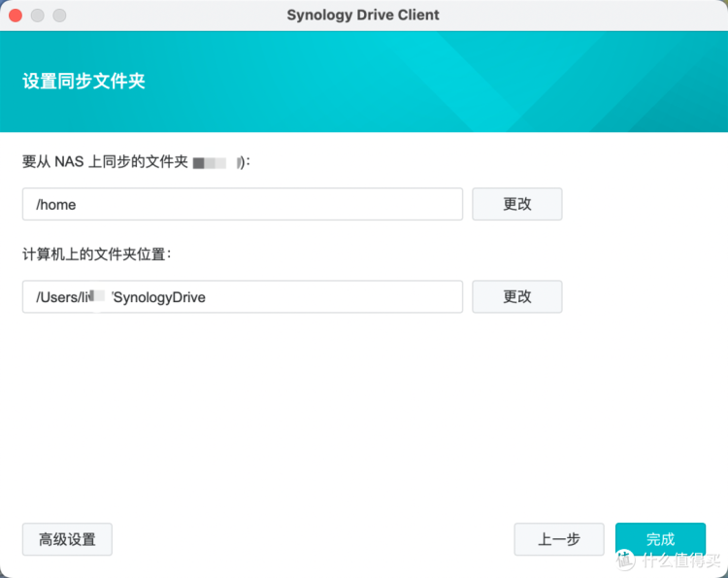Screen dimensions: 728x578
Task: Close the Synology Drive Client window
Action: point(16,16)
